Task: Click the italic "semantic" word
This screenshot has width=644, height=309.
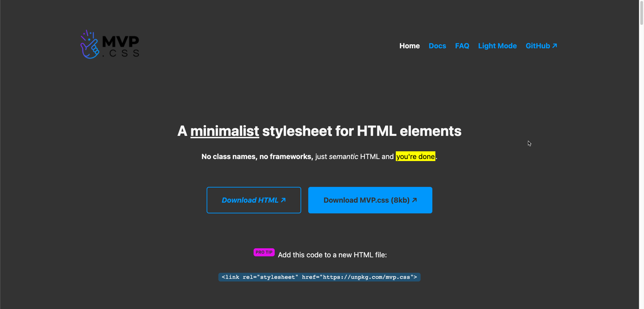Action: [343, 157]
